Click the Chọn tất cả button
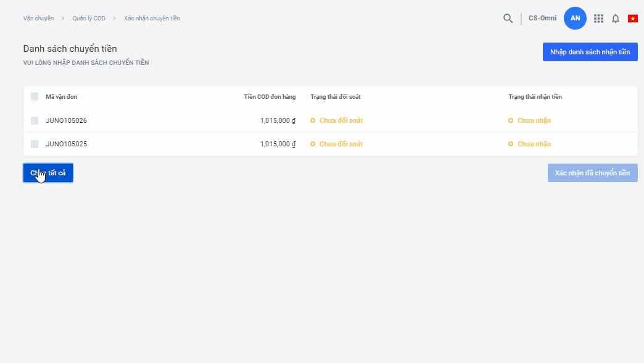This screenshot has width=644, height=363. point(48,173)
